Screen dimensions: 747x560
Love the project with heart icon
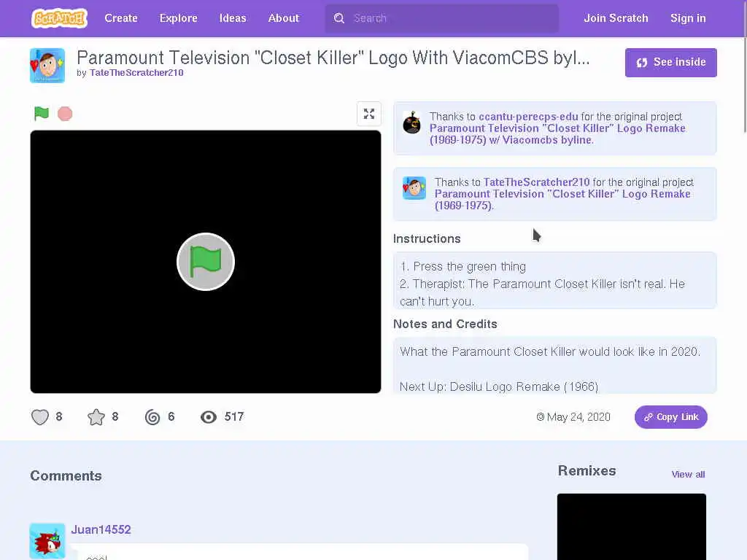[40, 417]
